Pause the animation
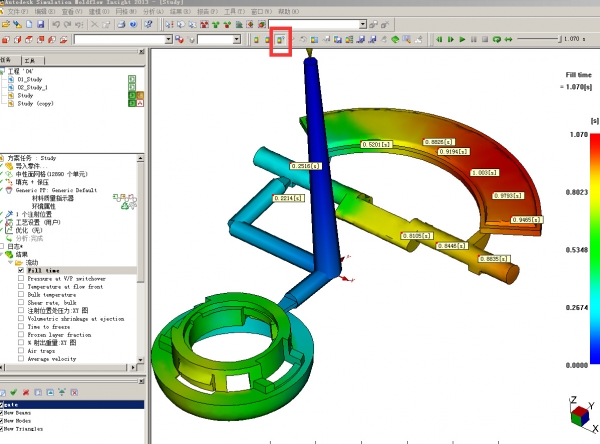 tap(474, 39)
